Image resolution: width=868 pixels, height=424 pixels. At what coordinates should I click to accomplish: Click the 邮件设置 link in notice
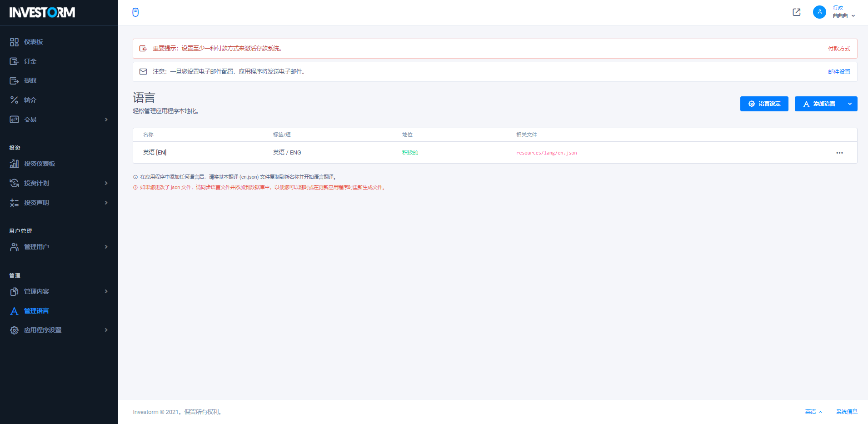click(838, 72)
